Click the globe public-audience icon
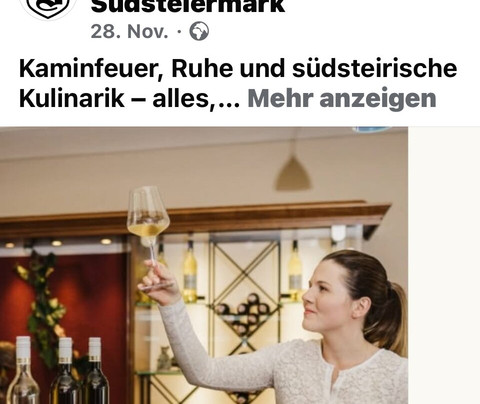This screenshot has height=404, width=480. point(199,31)
